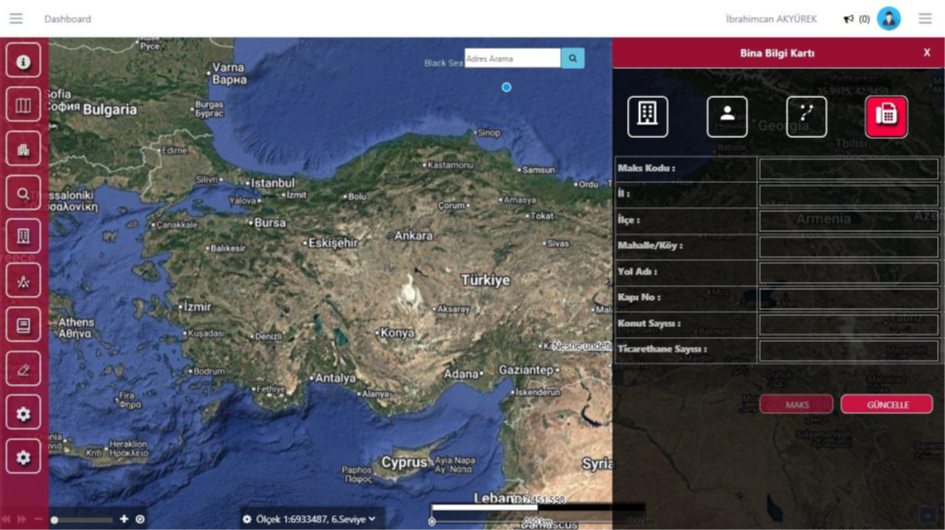
Task: Select the magnifier search tool in sidebar
Action: click(23, 193)
